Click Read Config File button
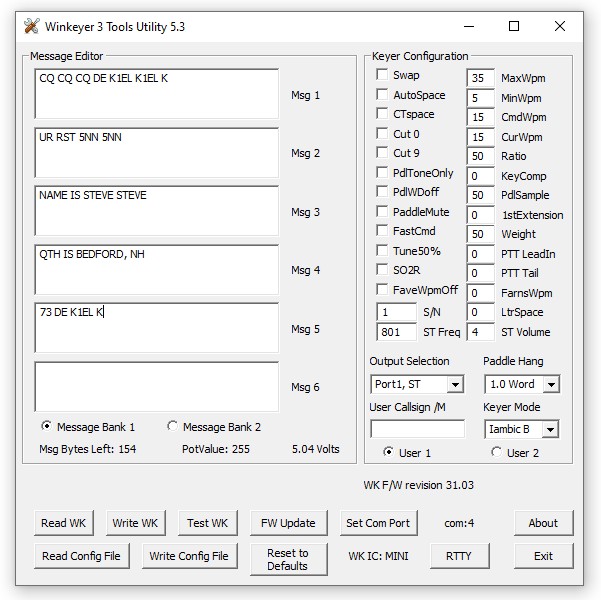 (81, 556)
